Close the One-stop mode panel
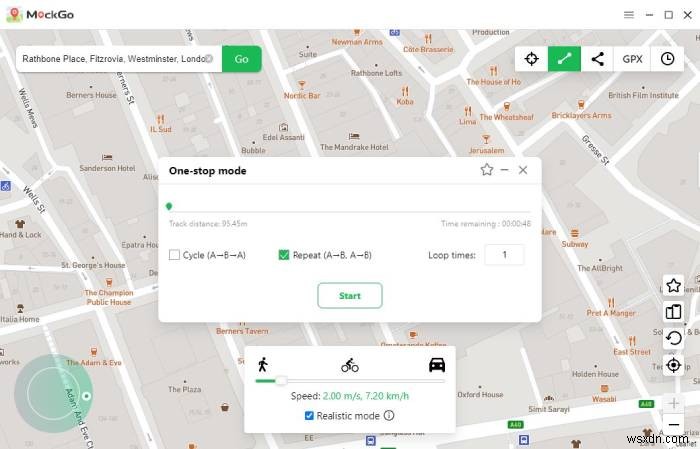The height and width of the screenshot is (449, 700). (523, 170)
